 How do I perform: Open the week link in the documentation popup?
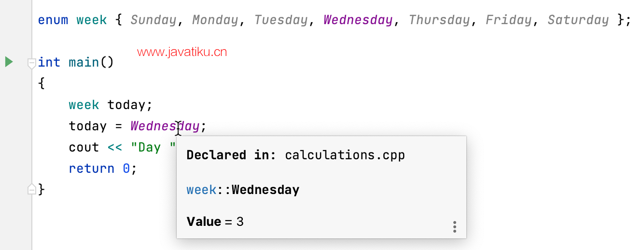click(201, 190)
